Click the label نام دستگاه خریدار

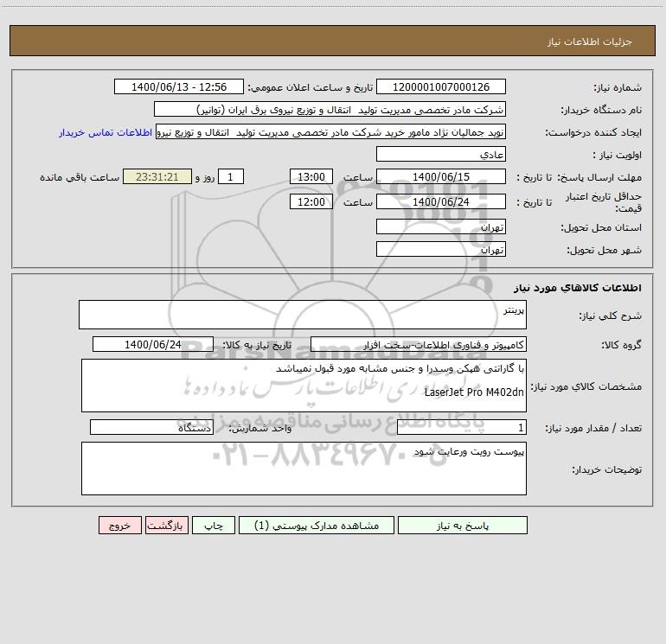(x=601, y=110)
